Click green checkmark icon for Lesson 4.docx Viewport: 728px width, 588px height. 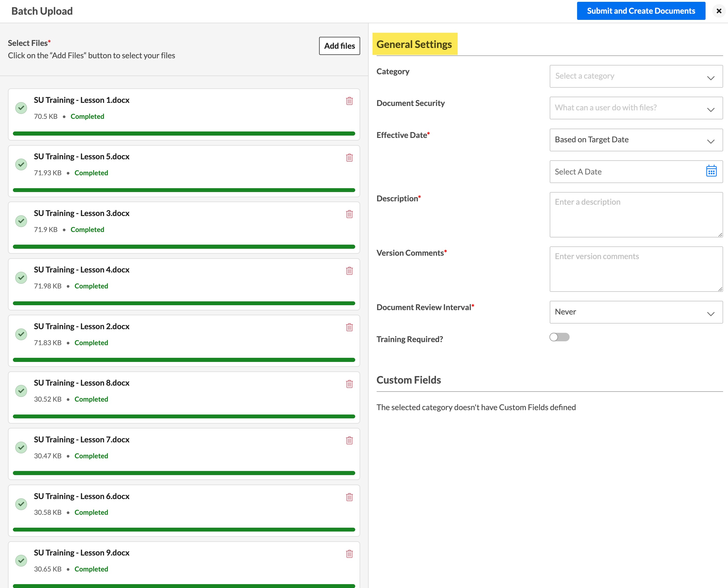click(21, 278)
